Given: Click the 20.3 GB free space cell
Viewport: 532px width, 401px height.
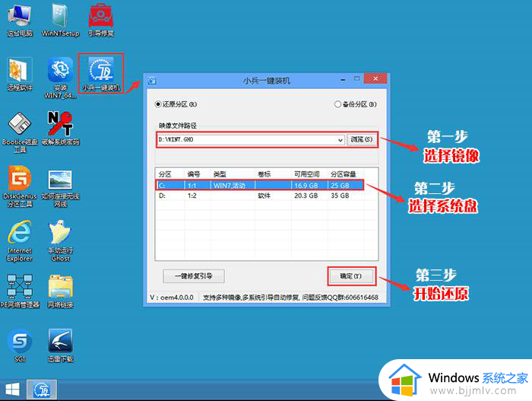Looking at the screenshot, I should (306, 196).
